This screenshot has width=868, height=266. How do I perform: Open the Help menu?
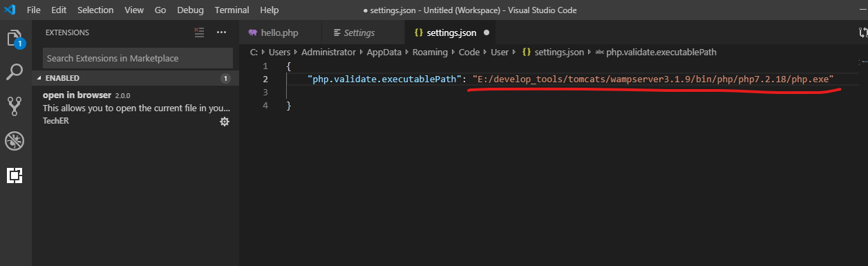click(x=270, y=10)
